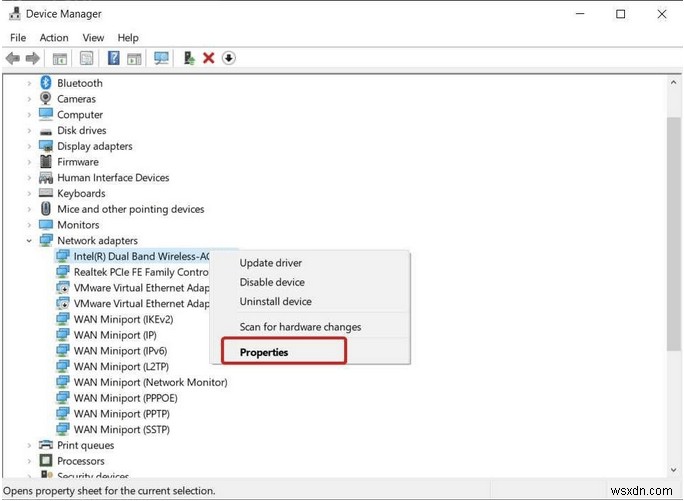Select WAN Miniport (IKEv2)
This screenshot has width=684, height=501.
123,319
